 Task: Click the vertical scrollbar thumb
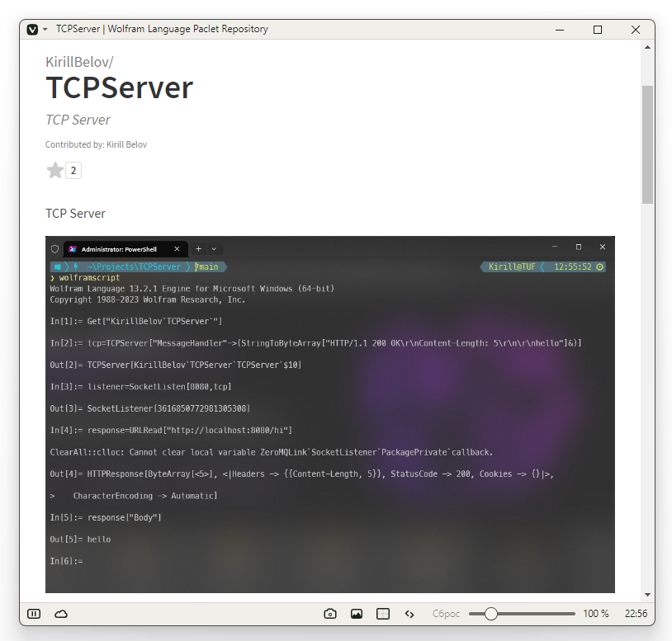tap(647, 144)
